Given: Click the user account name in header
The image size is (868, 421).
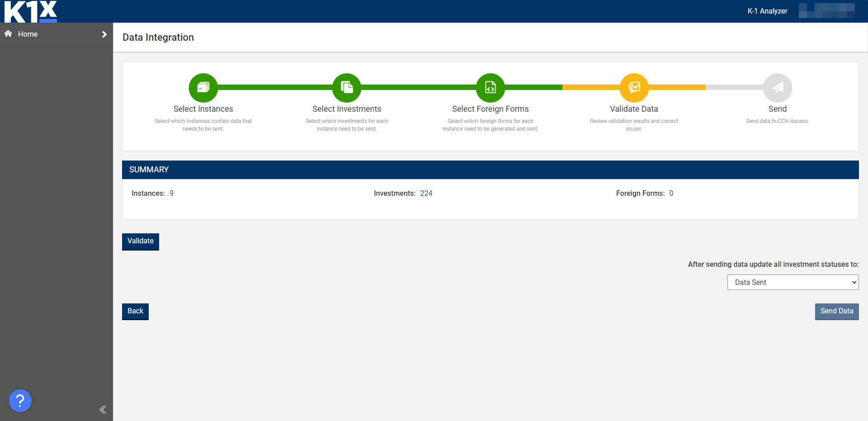Looking at the screenshot, I should click(x=826, y=11).
